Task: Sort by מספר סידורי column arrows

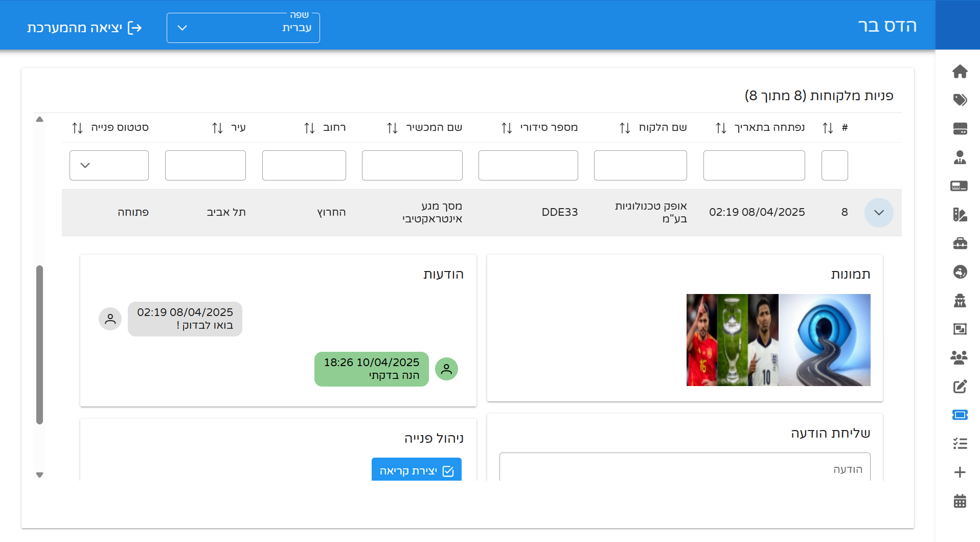Action: 507,128
